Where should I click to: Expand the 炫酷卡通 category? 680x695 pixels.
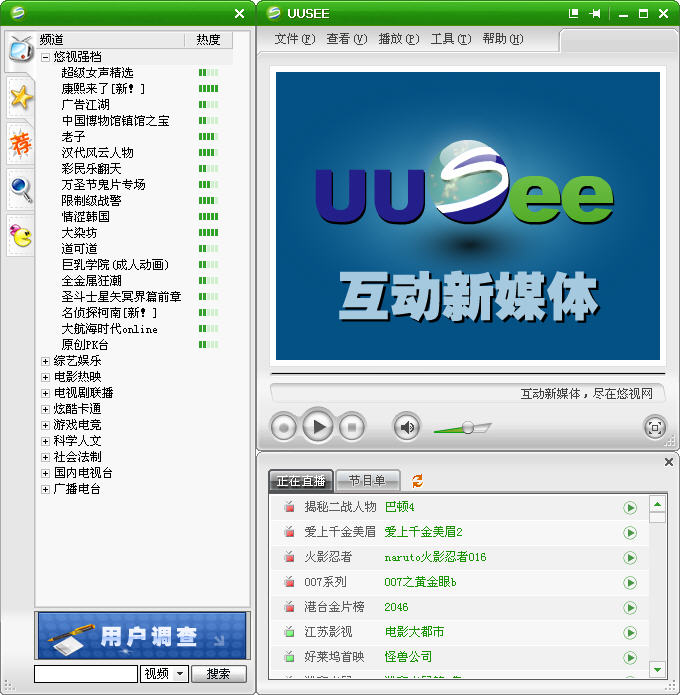click(x=45, y=409)
